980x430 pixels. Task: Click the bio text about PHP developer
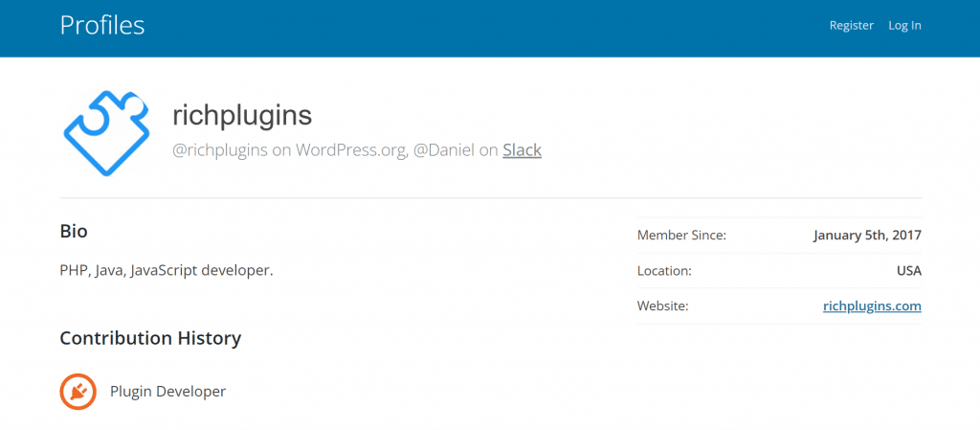(x=167, y=270)
